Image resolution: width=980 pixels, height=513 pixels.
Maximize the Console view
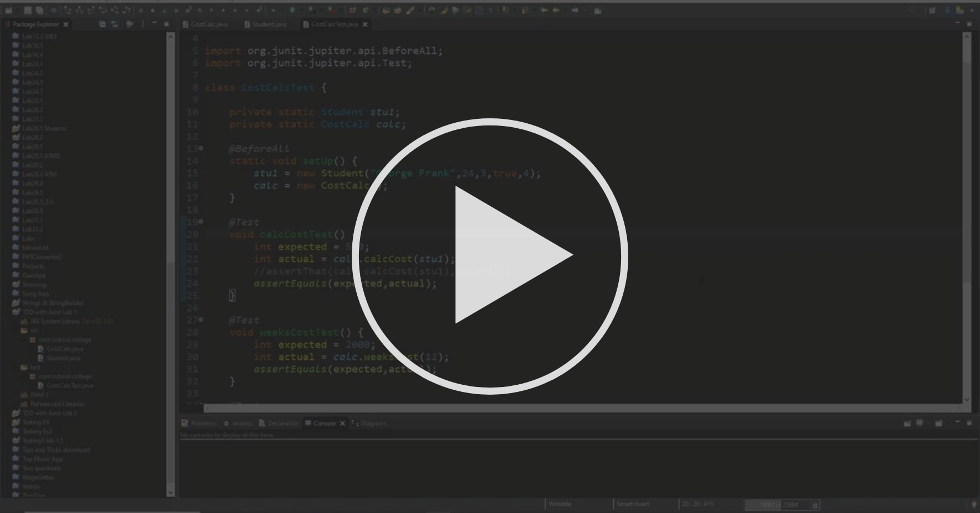tap(969, 423)
